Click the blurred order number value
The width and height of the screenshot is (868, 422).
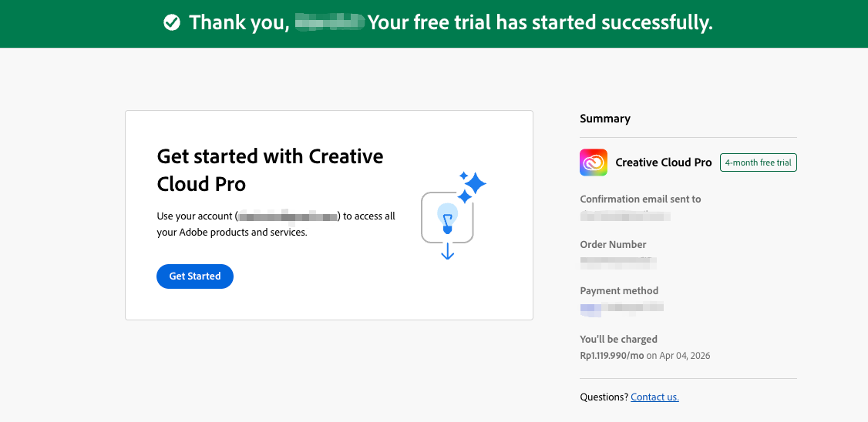click(x=618, y=262)
